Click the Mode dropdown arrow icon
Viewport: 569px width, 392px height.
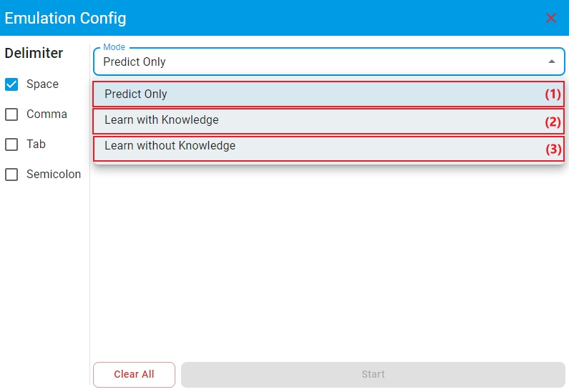551,62
